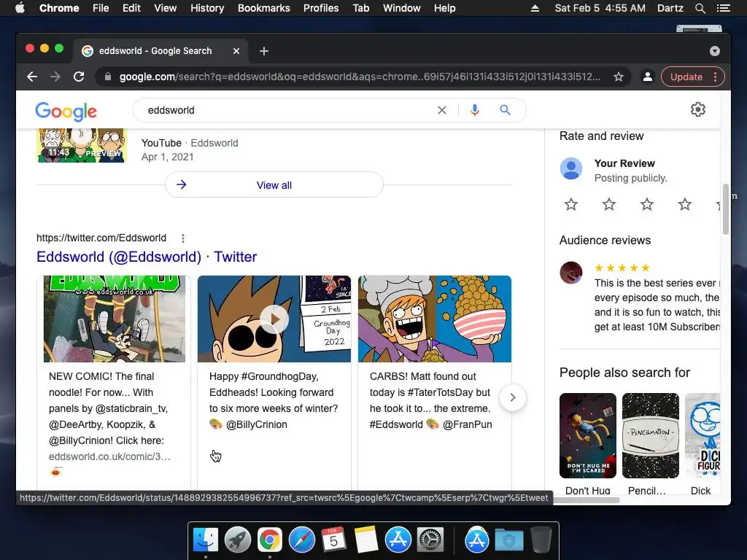Open Google settings gear icon
The width and height of the screenshot is (747, 560).
pyautogui.click(x=698, y=109)
